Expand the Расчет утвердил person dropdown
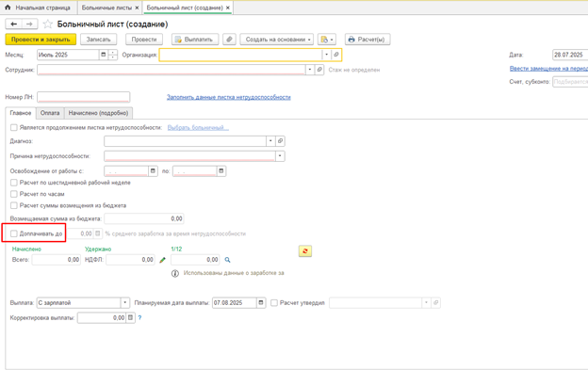 (426, 302)
